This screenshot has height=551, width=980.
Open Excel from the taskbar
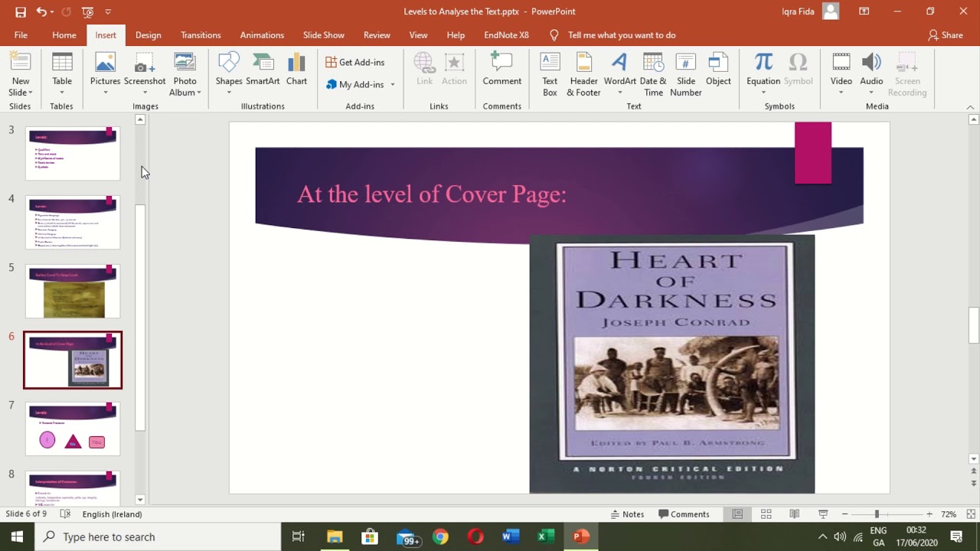[545, 536]
